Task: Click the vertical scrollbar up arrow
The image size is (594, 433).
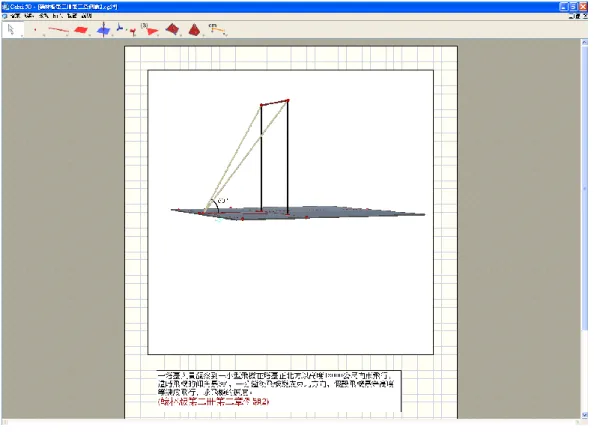Action: (x=584, y=43)
